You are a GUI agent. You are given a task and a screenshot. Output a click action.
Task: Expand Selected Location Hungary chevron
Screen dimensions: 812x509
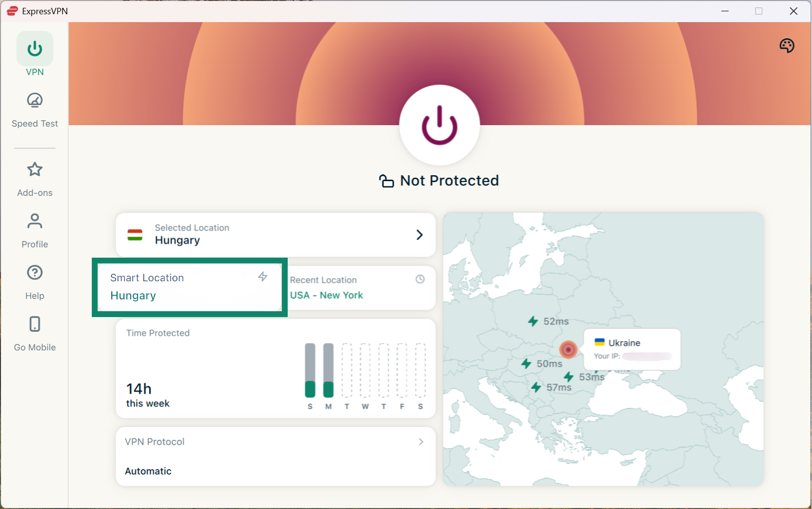click(x=419, y=235)
